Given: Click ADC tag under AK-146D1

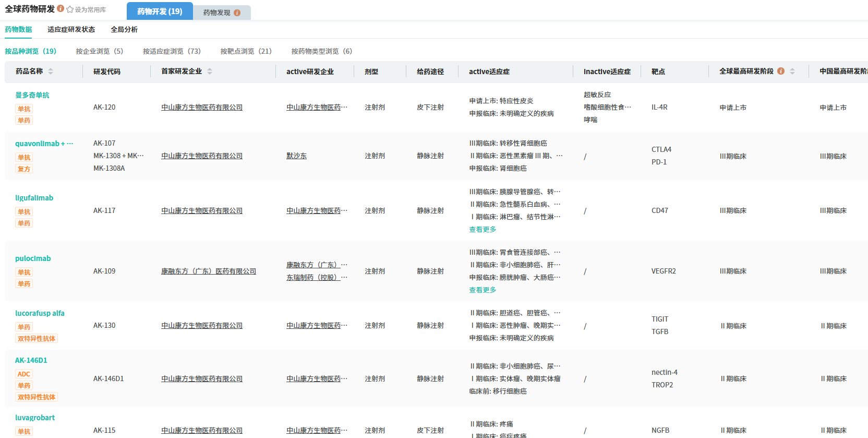Looking at the screenshot, I should (24, 374).
